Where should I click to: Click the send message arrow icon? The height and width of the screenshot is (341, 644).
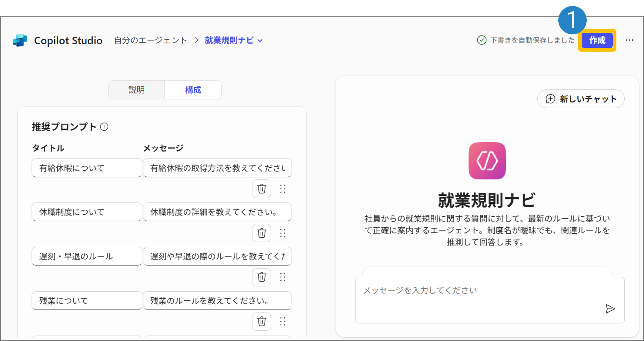click(610, 309)
